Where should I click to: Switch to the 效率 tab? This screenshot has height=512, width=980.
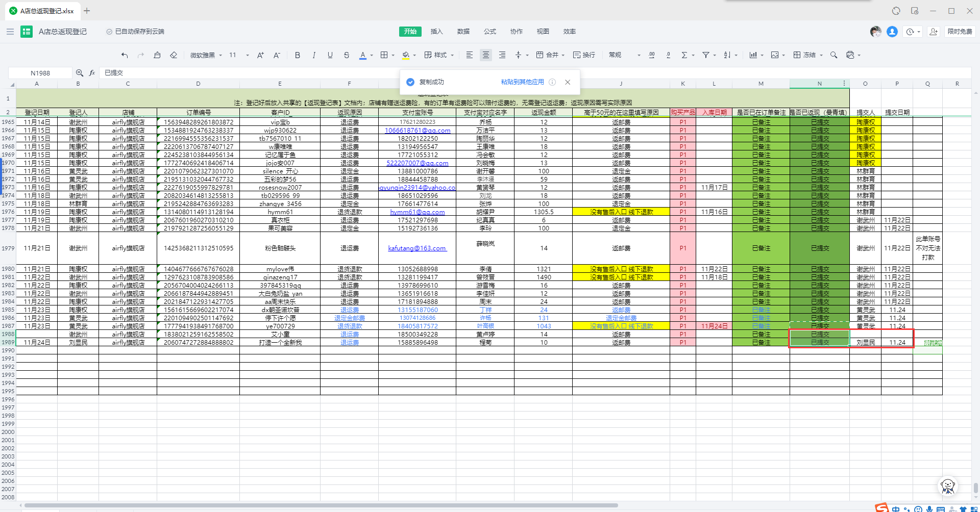point(570,32)
